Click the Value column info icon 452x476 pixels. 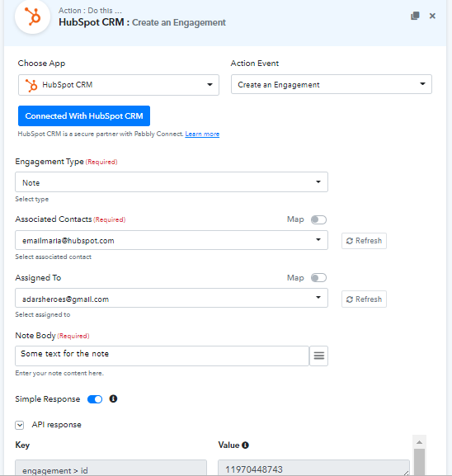[245, 445]
